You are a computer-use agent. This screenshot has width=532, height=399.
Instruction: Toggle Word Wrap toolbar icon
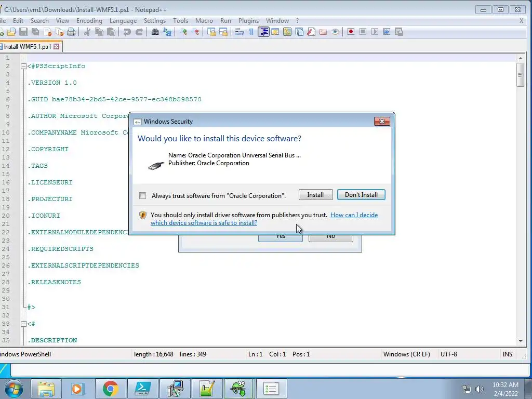(239, 32)
